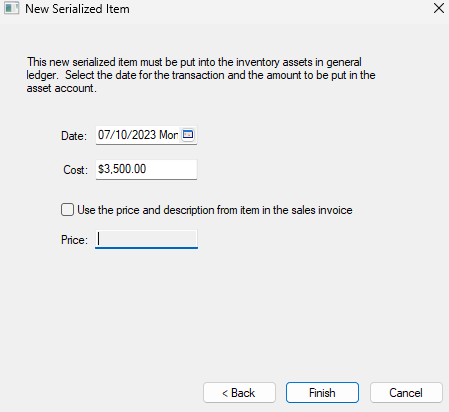Select the weekday Mon in Date field
Screen dimensions: 449x412
169,135
